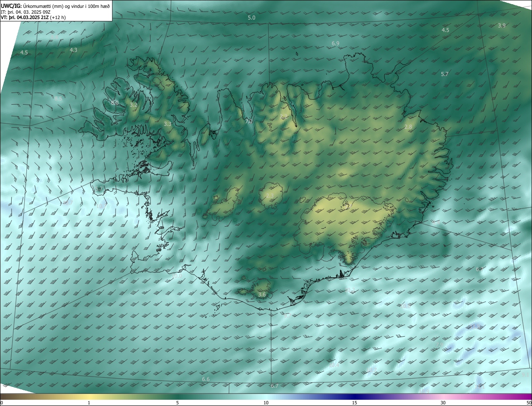
Task: Click the '1' tick on the color scale
Action: click(89, 403)
